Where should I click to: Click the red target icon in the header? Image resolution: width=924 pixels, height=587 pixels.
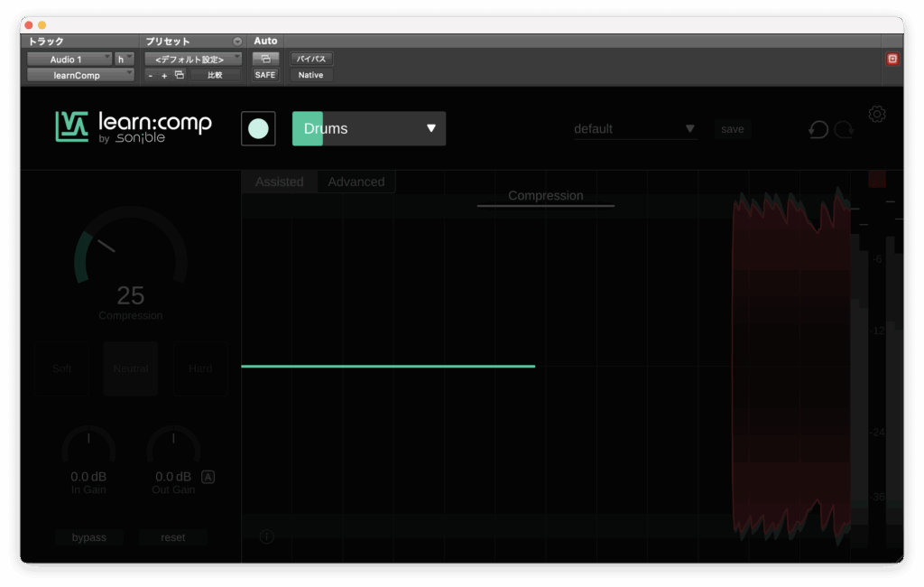(892, 59)
